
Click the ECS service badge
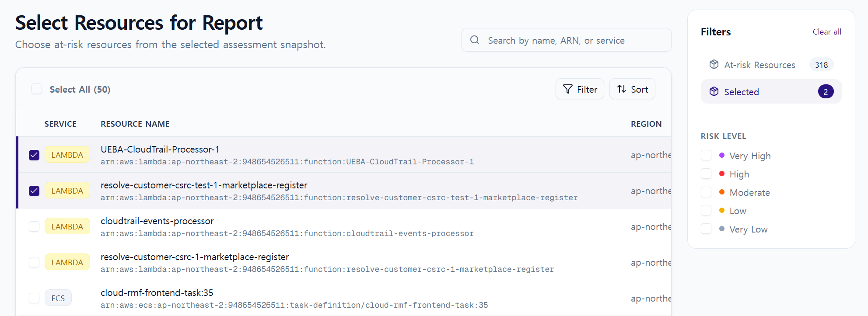tap(58, 298)
